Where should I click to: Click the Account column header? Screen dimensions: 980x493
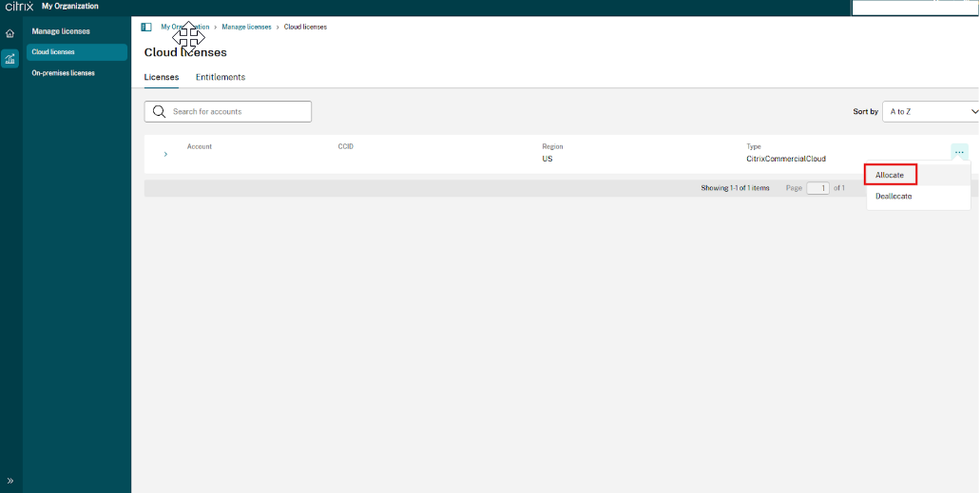point(200,146)
